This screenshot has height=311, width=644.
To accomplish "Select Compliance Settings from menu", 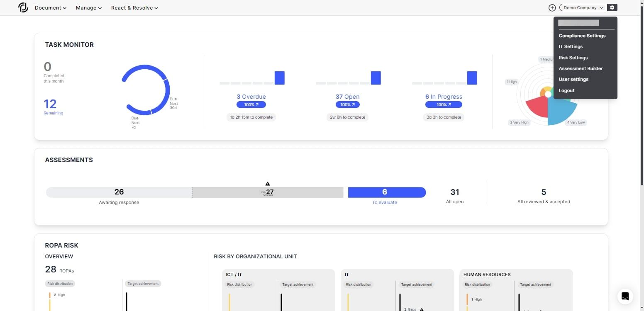I will 582,36.
